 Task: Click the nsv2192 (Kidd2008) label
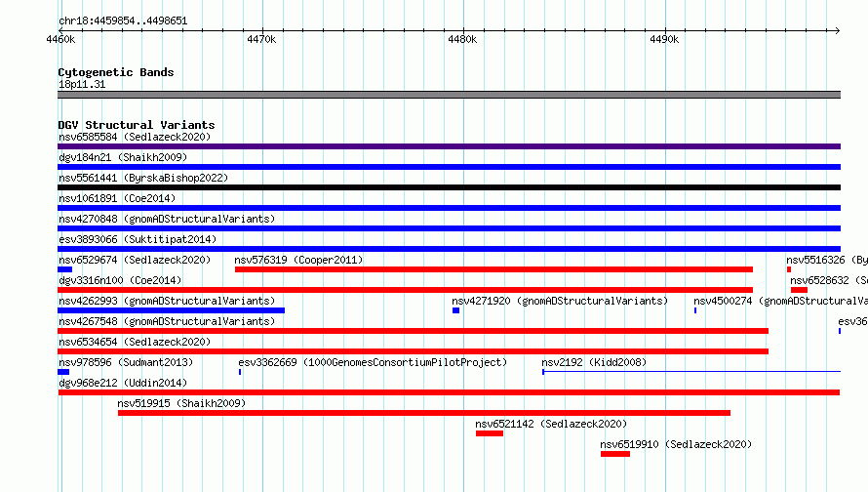(x=594, y=362)
